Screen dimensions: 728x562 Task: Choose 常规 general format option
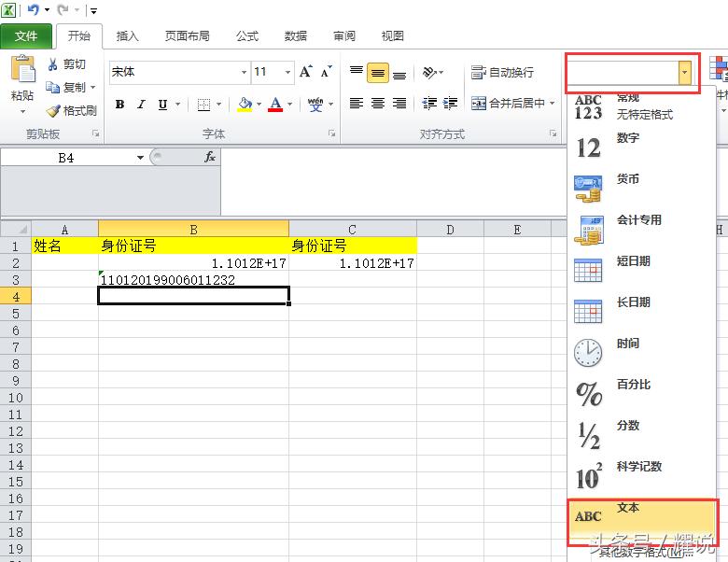pos(640,105)
